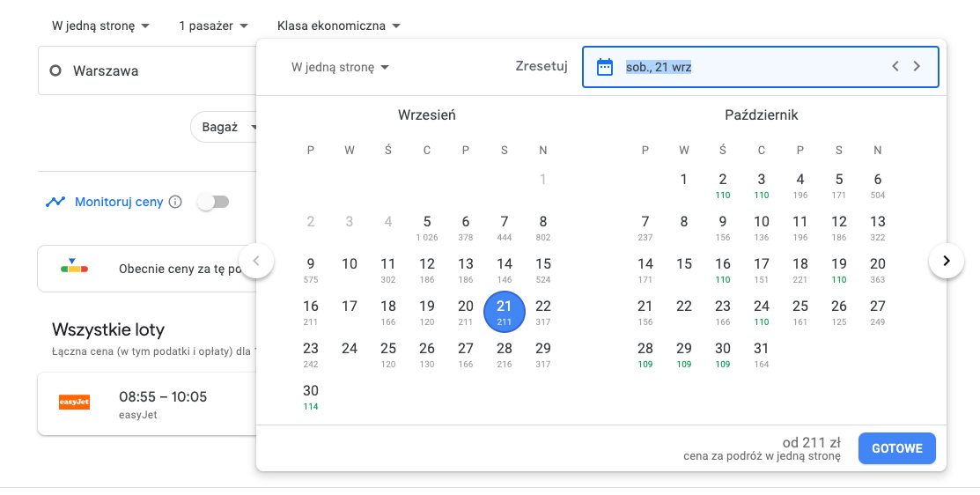Go to next day arrow in date field
Screen dimensions: 980x495
coord(917,66)
